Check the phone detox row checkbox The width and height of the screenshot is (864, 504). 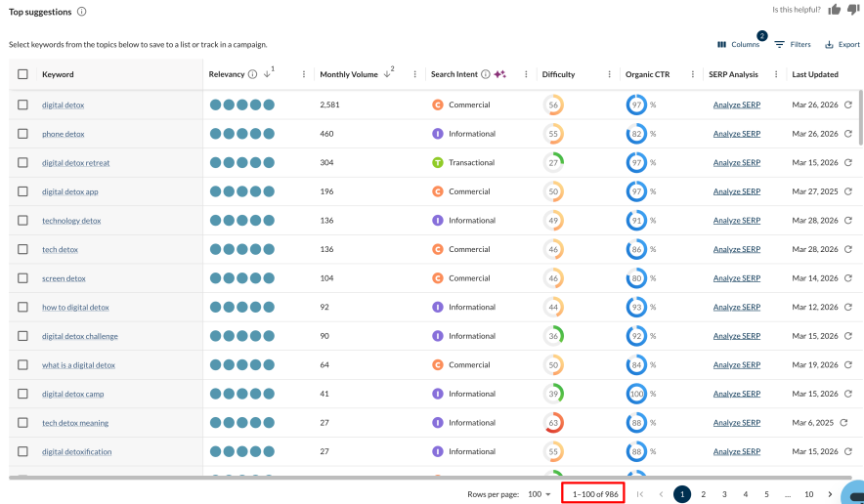[22, 134]
